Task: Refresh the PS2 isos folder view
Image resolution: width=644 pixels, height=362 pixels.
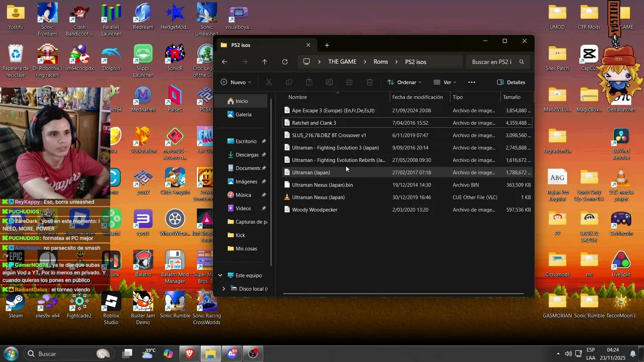Action: tap(285, 62)
